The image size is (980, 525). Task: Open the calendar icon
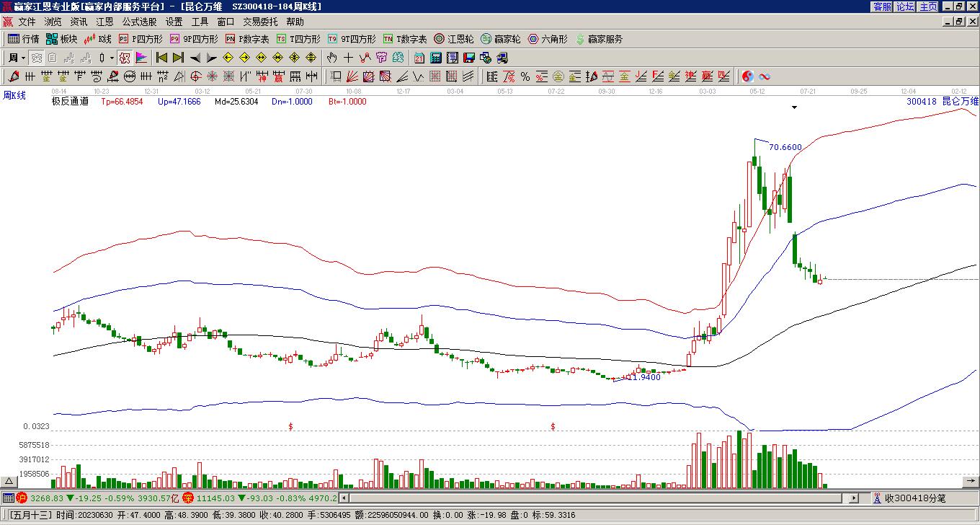click(419, 58)
